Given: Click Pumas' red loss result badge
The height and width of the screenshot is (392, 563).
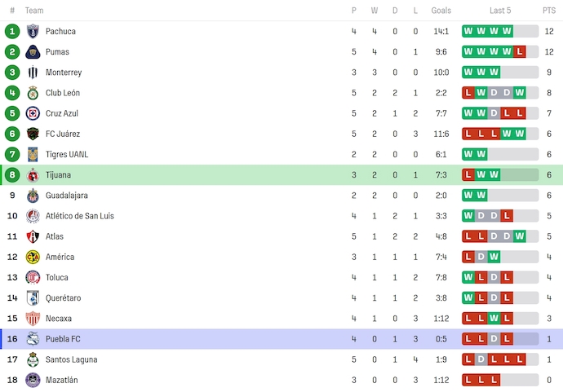Looking at the screenshot, I should click(x=521, y=51).
